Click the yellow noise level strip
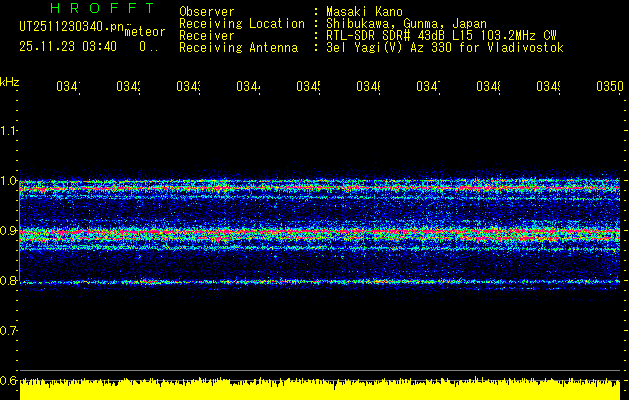This screenshot has height=400, width=629. [x=320, y=390]
